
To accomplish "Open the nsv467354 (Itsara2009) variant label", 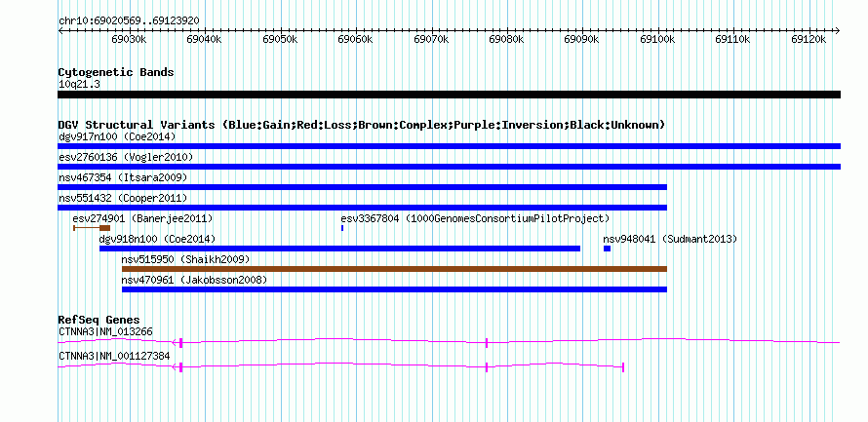I will coord(123,177).
